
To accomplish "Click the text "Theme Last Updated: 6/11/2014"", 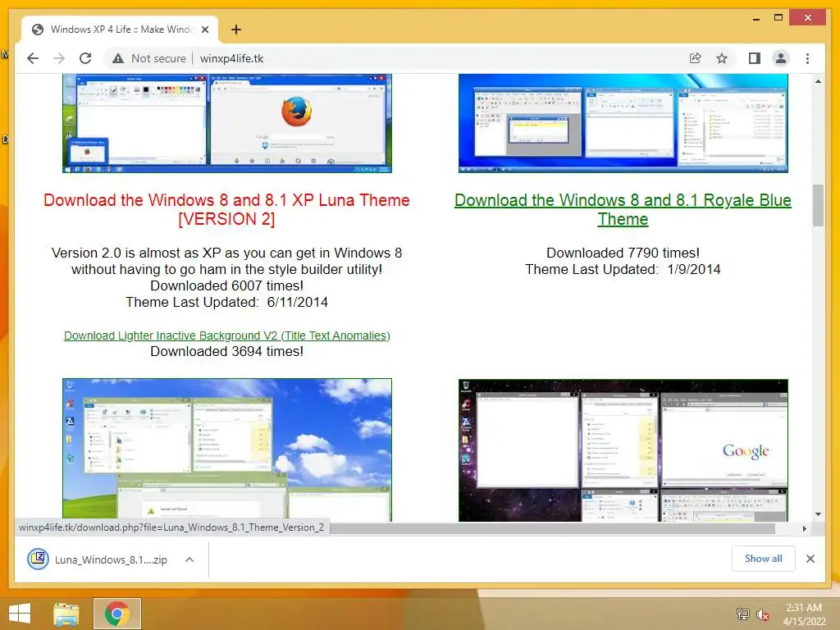I will point(226,302).
